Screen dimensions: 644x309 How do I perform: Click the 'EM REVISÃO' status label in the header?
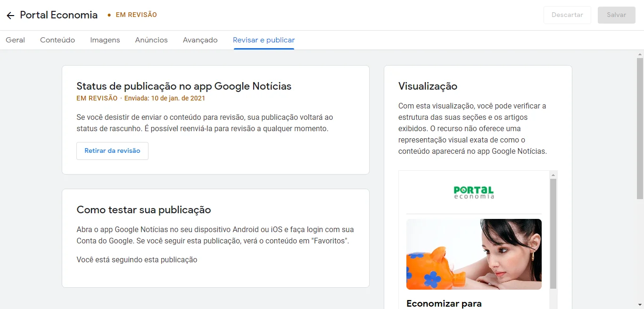click(136, 15)
